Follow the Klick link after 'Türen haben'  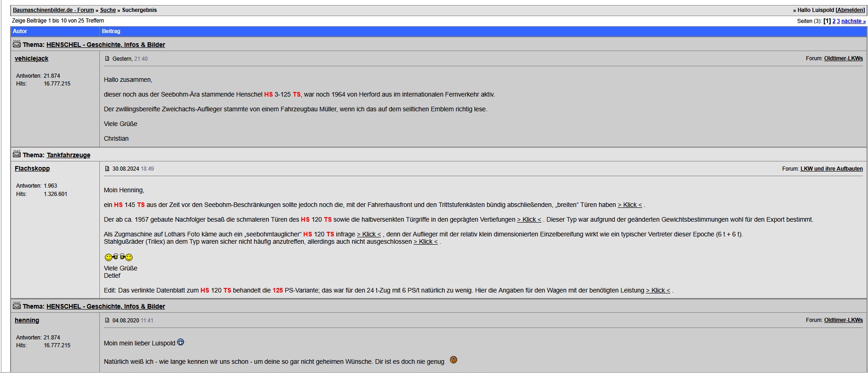630,205
